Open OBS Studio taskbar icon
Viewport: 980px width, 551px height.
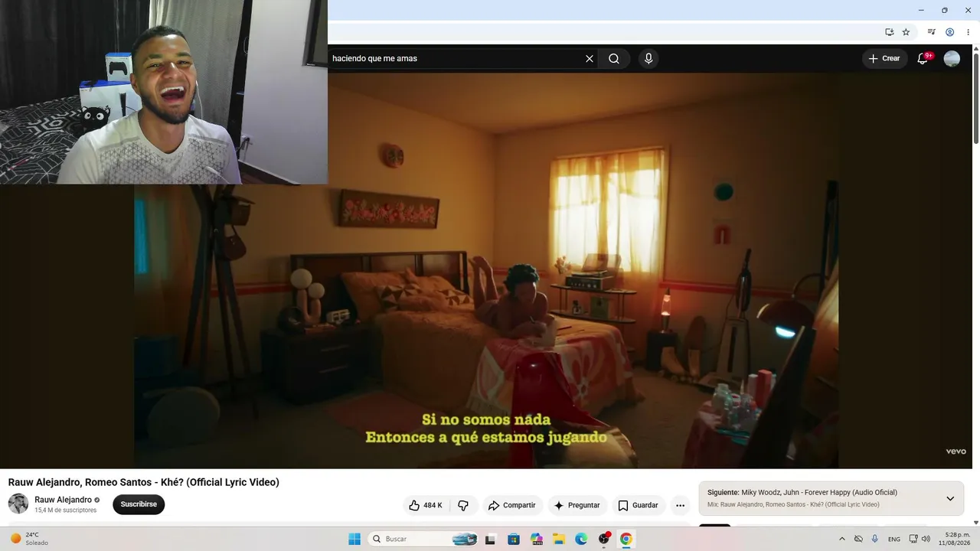(604, 539)
